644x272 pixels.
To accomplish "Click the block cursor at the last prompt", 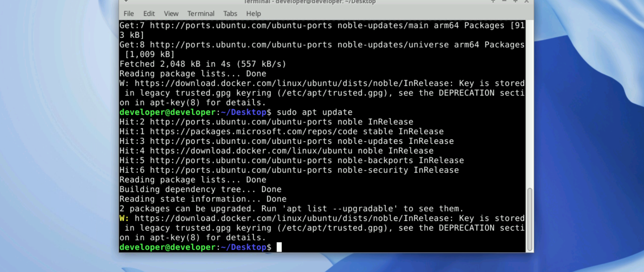I will coord(279,247).
